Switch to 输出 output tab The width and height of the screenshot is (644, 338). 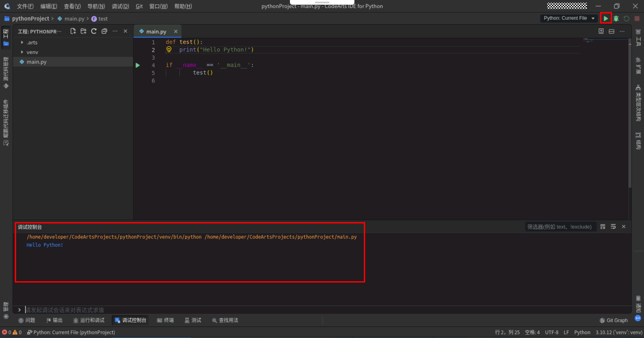click(x=54, y=320)
